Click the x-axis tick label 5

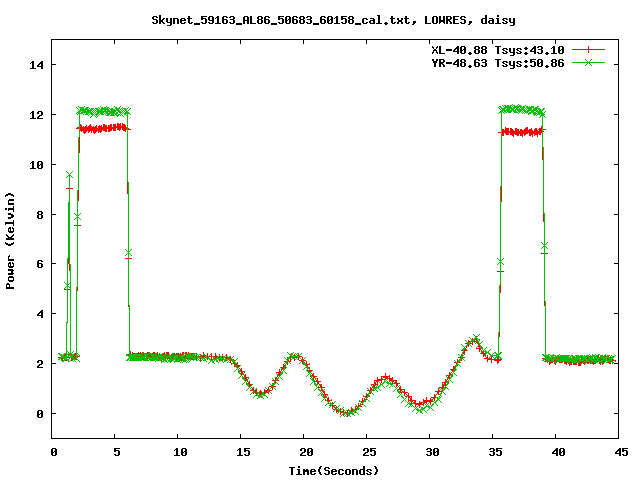click(x=117, y=452)
